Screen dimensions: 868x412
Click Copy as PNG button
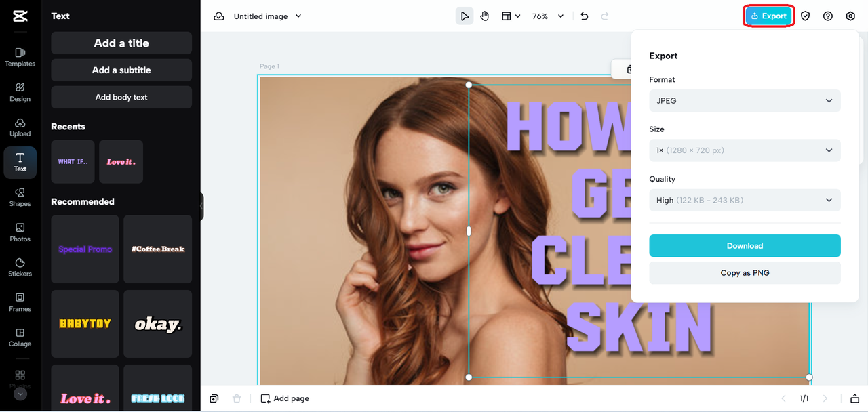click(745, 273)
